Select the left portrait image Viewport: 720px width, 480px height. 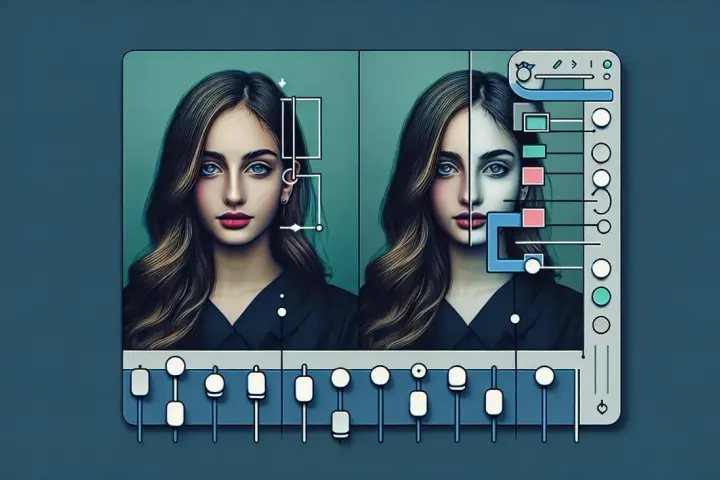241,200
